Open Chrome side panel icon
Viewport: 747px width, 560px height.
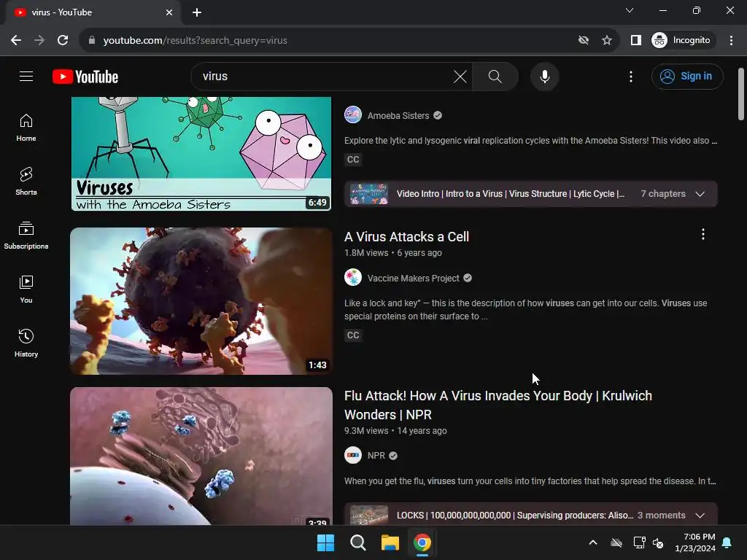pyautogui.click(x=635, y=41)
